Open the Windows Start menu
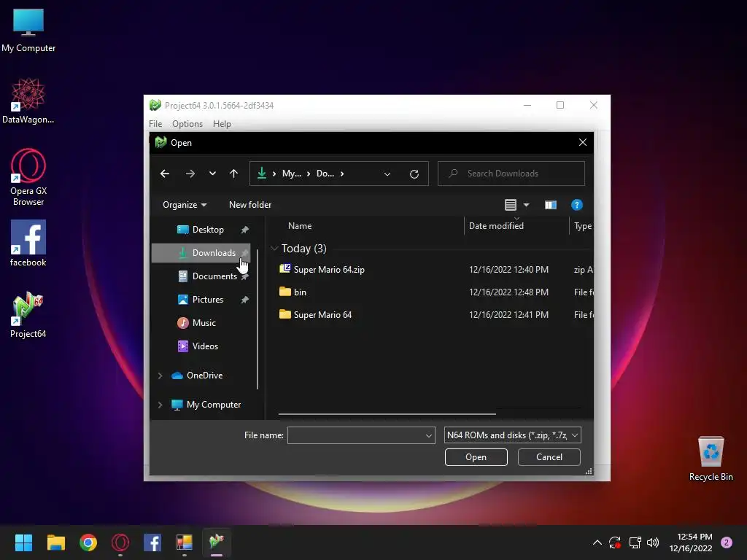This screenshot has width=747, height=560. coord(23,542)
